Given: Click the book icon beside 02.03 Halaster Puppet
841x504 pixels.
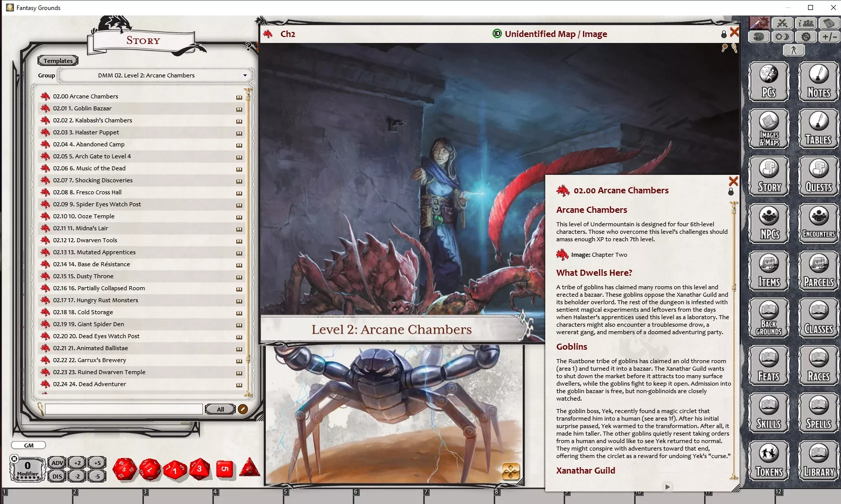Looking at the screenshot, I should point(239,133).
